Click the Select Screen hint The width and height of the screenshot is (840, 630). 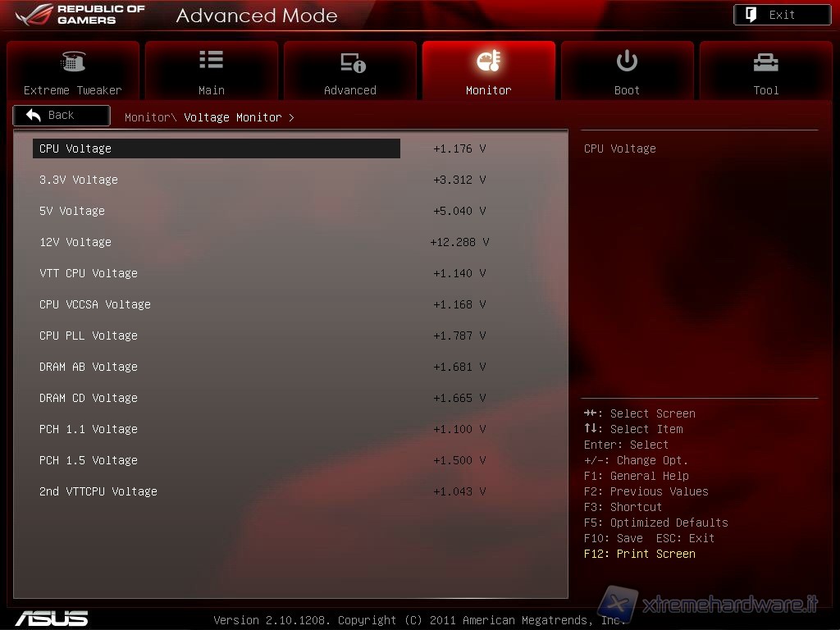640,413
